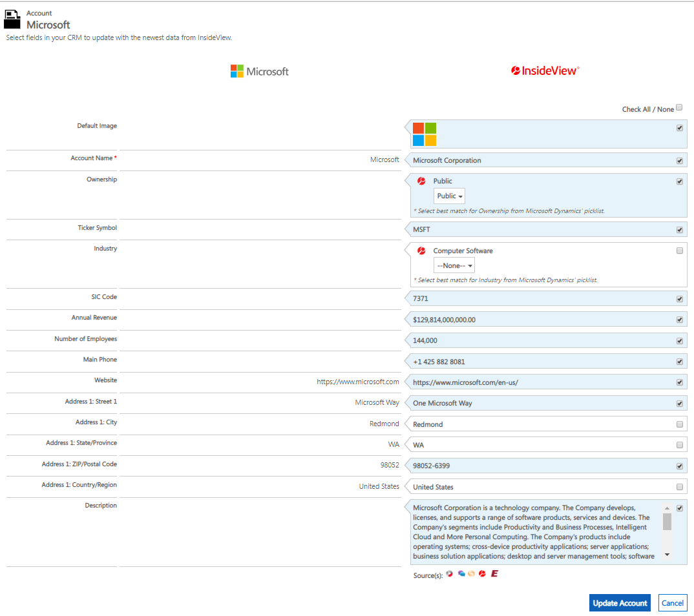The image size is (694, 616).
Task: Click the Cancel button
Action: (672, 602)
